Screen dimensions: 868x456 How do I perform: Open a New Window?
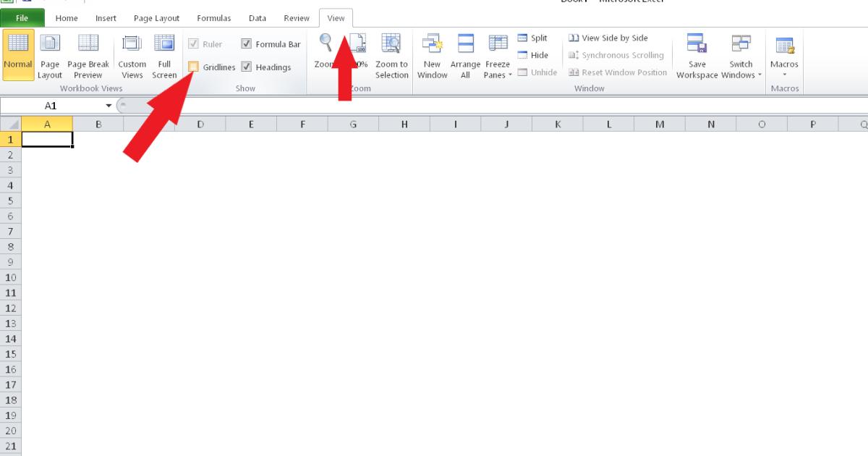432,56
